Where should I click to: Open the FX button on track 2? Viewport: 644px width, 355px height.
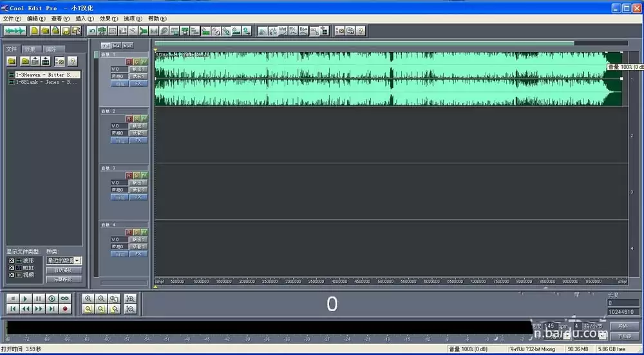tap(138, 140)
